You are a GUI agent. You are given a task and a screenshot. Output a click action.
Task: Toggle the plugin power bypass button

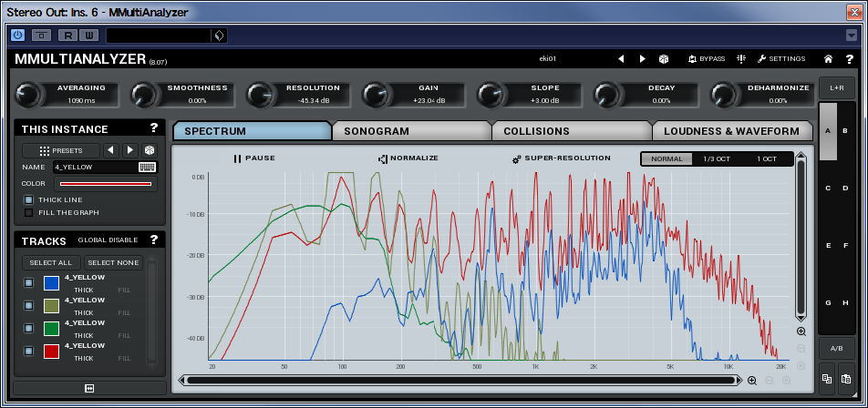[17, 36]
